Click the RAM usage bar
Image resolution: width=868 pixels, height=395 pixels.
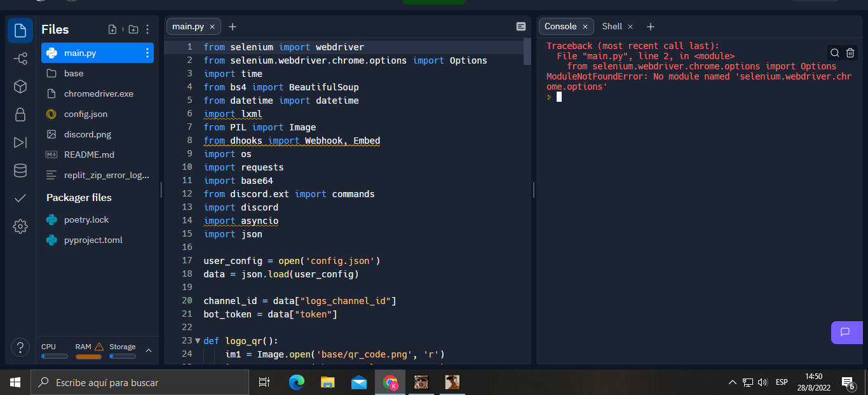coord(88,356)
